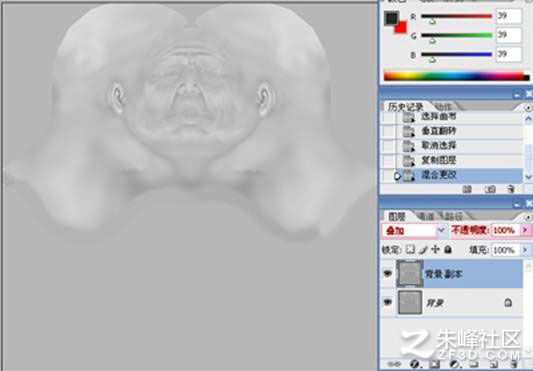
Task: Hide the 背景 副本 layer eye icon
Action: 388,273
